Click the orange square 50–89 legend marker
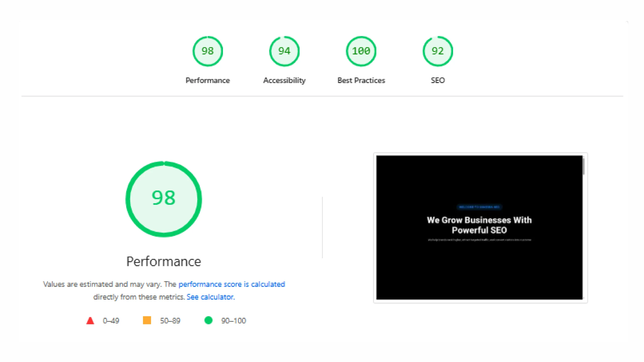This screenshot has height=362, width=644. (147, 320)
